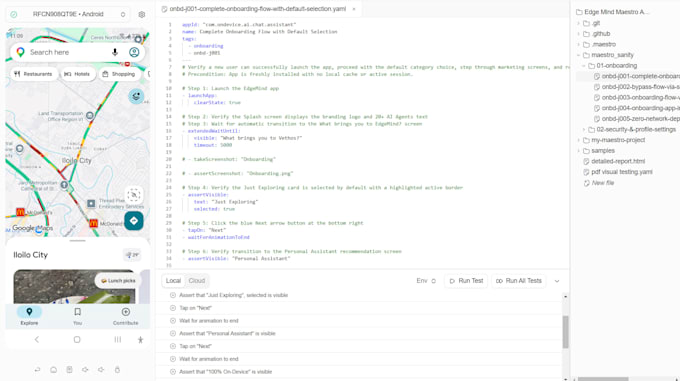Open the Env settings control
Screen dimensions: 680x381
tap(426, 281)
